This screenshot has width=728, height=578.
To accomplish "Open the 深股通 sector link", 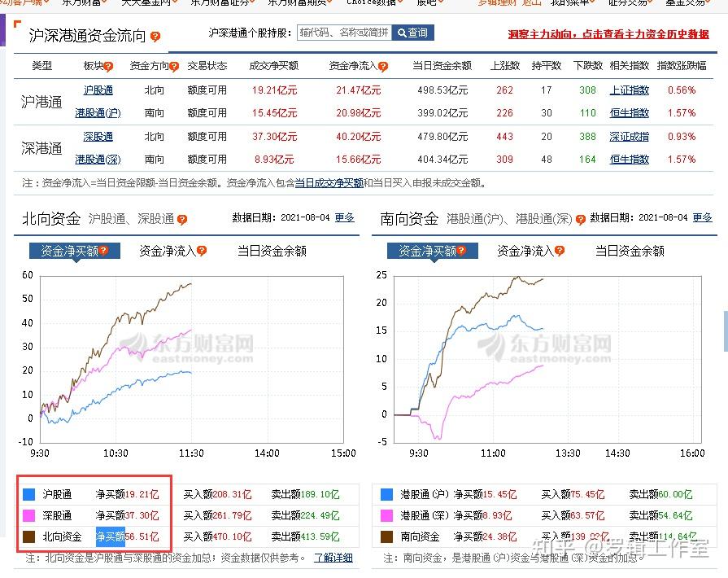I will 98,137.
